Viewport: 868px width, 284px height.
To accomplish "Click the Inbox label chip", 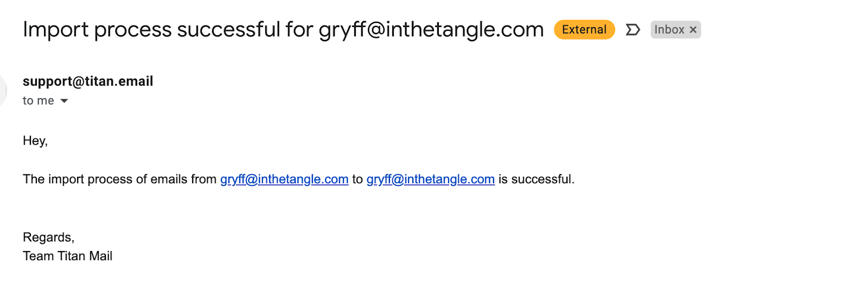I will [669, 30].
